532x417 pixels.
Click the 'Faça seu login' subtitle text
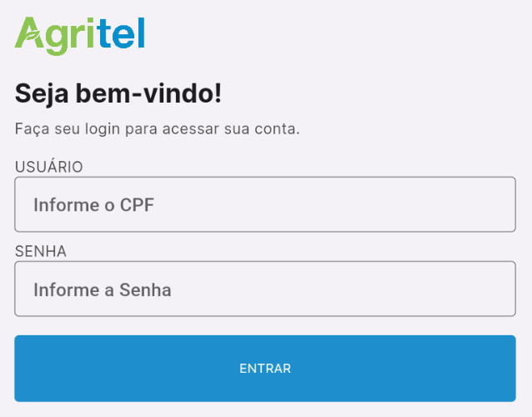click(158, 129)
